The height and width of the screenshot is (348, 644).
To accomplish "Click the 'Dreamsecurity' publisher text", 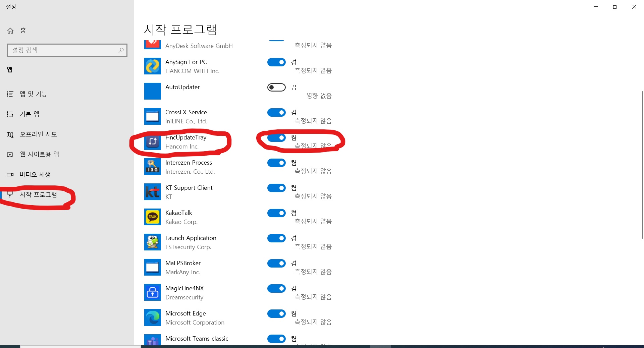I will coord(184,297).
